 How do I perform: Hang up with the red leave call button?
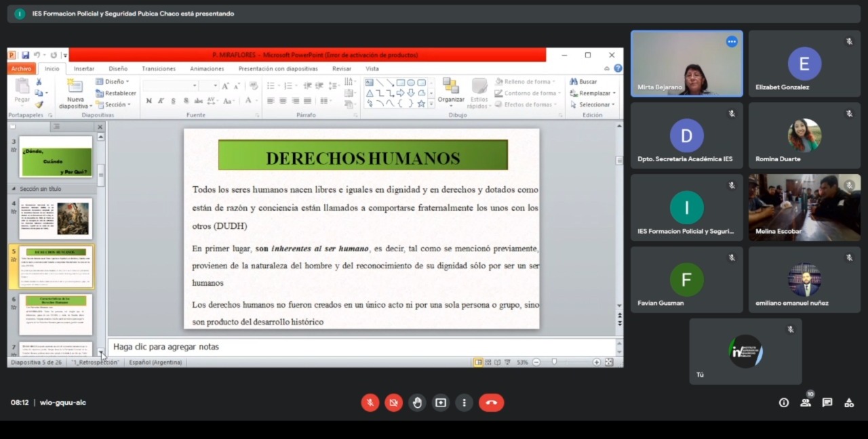click(x=491, y=402)
